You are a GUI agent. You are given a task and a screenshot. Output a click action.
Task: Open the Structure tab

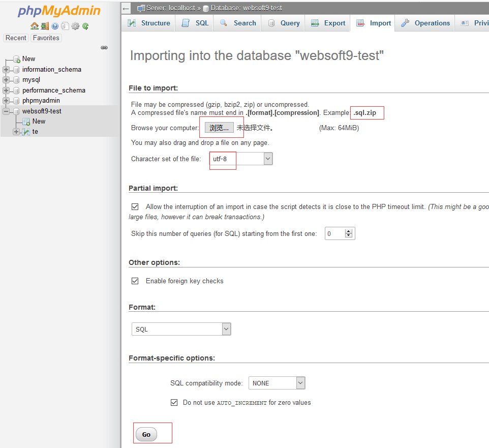pyautogui.click(x=148, y=23)
